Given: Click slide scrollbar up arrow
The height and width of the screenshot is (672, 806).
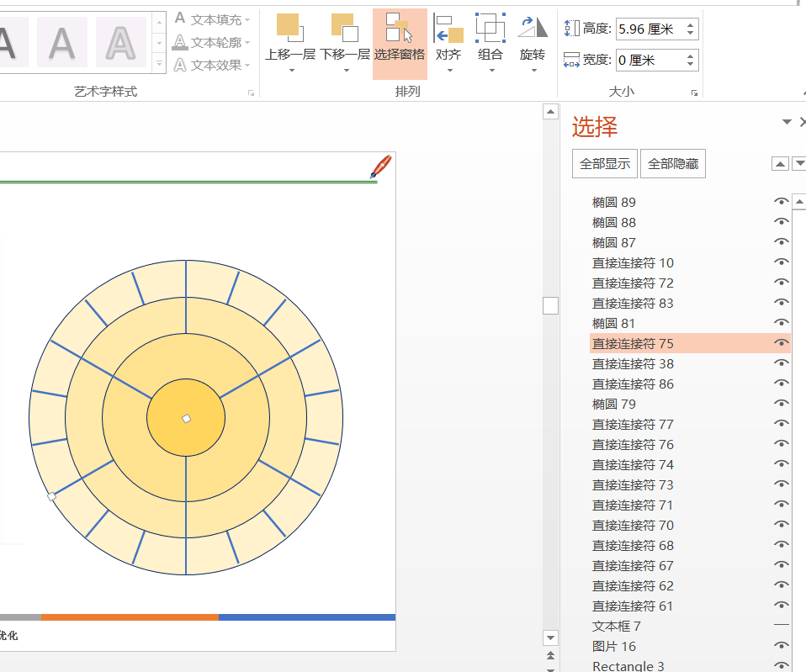Looking at the screenshot, I should [550, 112].
